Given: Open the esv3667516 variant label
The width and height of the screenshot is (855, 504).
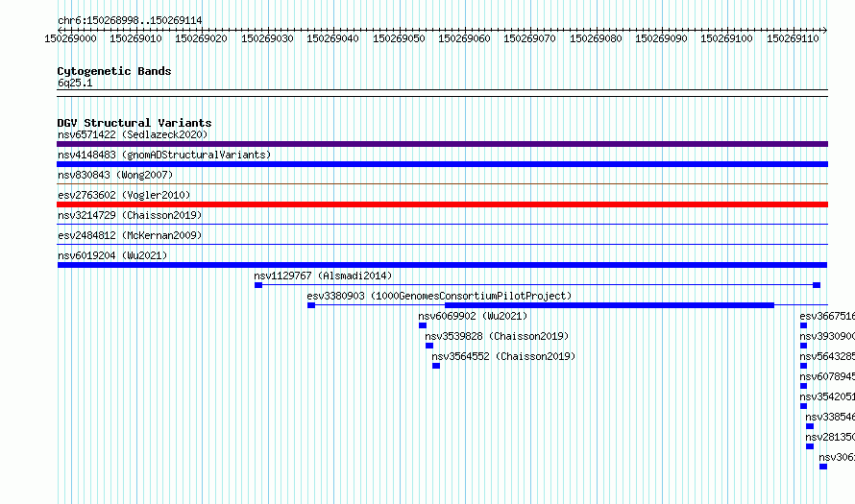Looking at the screenshot, I should pyautogui.click(x=827, y=316).
